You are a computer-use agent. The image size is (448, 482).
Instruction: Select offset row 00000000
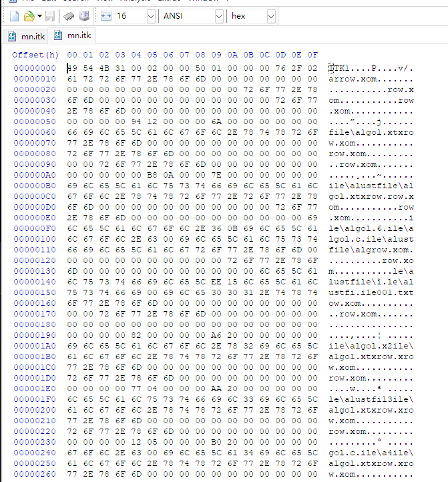[x=35, y=68]
